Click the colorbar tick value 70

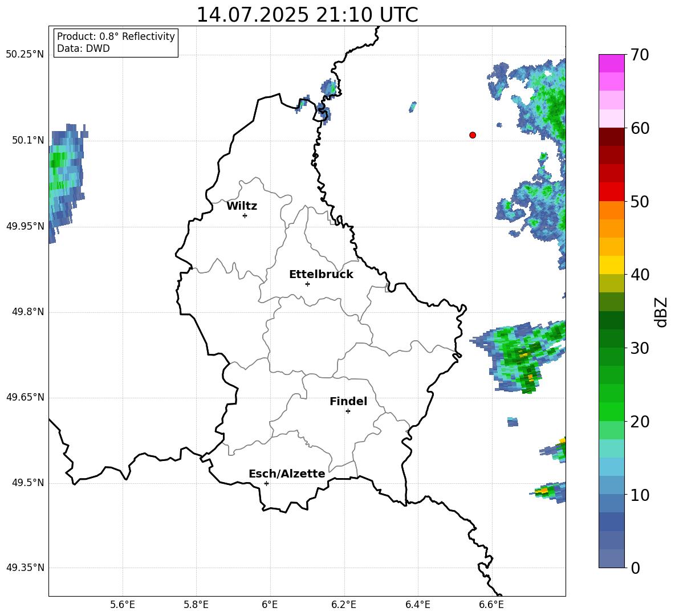pos(640,55)
